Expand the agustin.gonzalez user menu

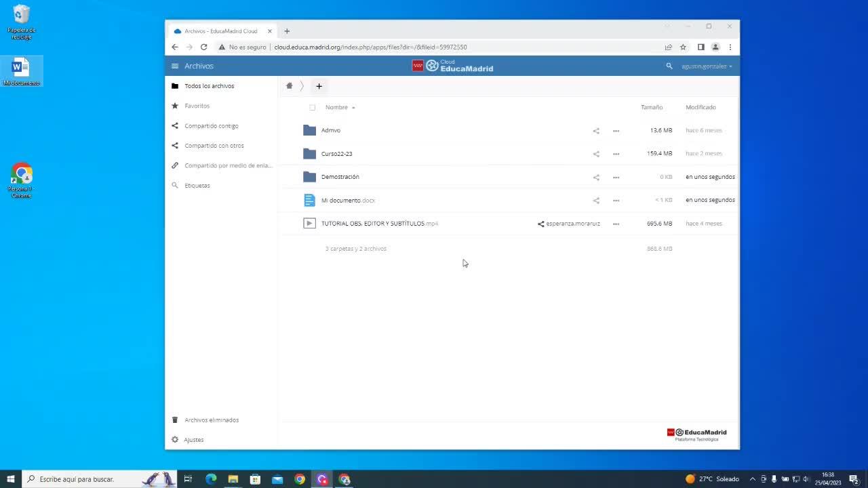click(x=707, y=66)
